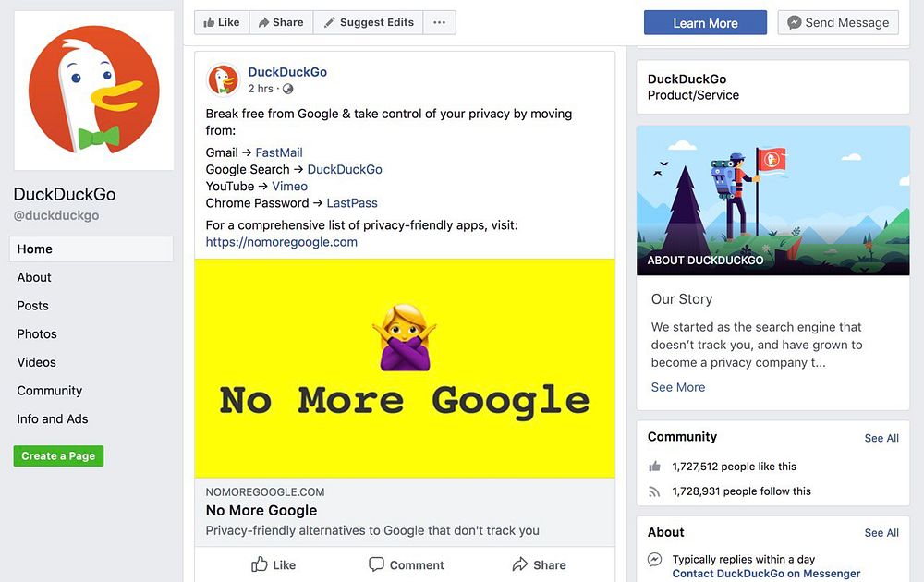Open the three-dots more options menu
The height and width of the screenshot is (582, 924).
pos(439,22)
